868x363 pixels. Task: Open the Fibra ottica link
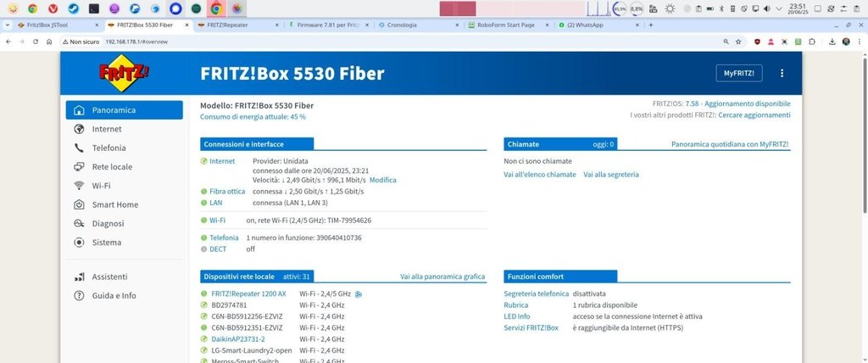tap(227, 191)
